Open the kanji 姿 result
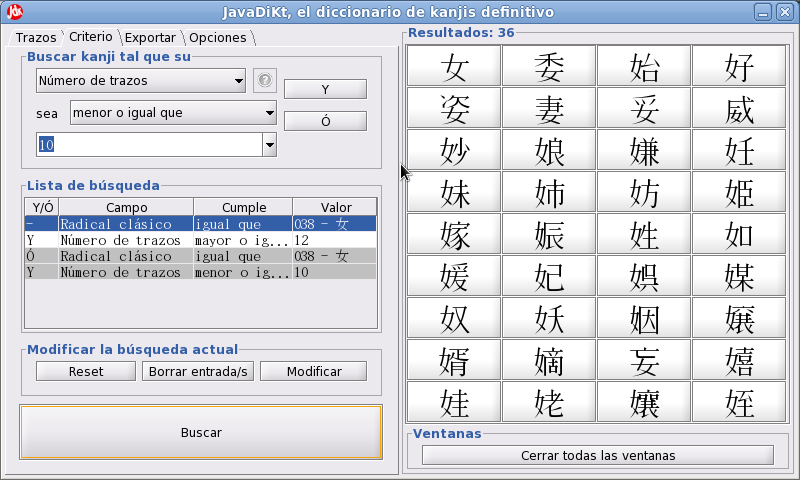This screenshot has width=800, height=480. [x=454, y=108]
